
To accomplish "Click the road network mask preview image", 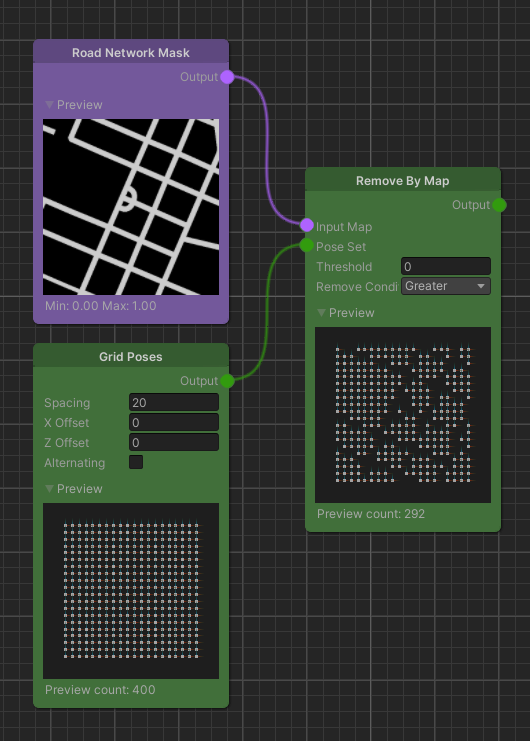I will click(x=131, y=207).
